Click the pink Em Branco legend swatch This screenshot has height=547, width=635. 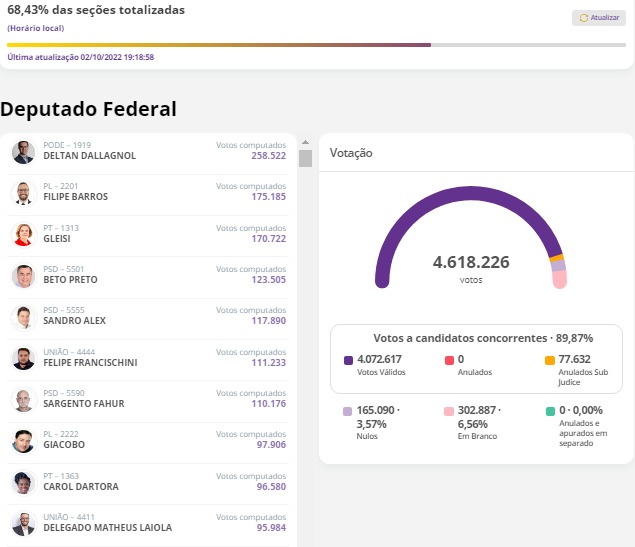coord(449,411)
